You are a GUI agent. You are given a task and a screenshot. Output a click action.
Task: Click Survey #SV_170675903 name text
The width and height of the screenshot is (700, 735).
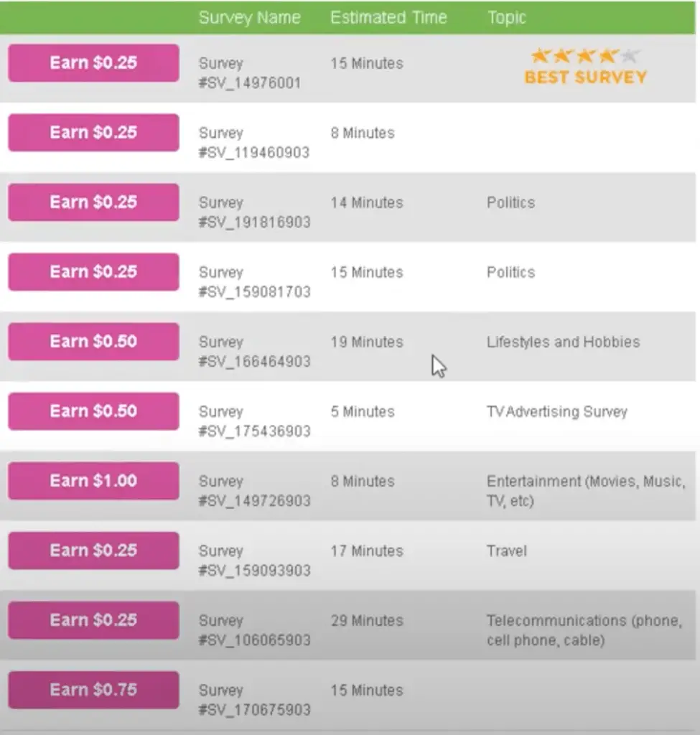point(254,700)
